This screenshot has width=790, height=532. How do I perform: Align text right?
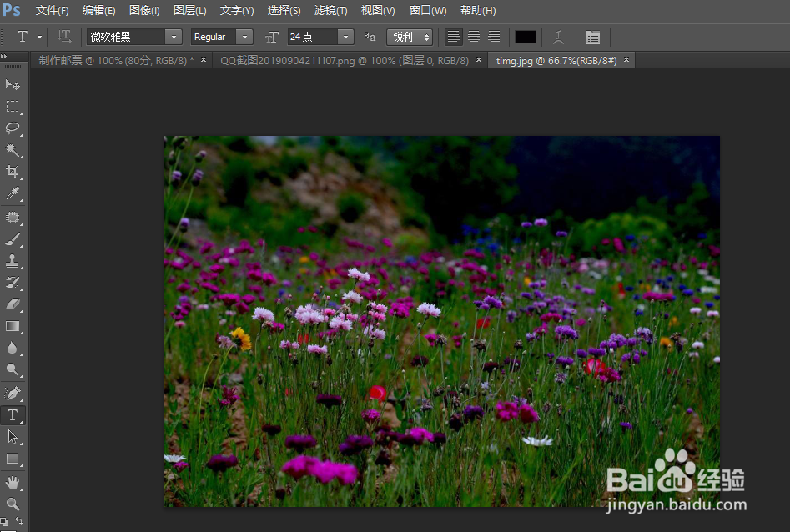coord(494,37)
